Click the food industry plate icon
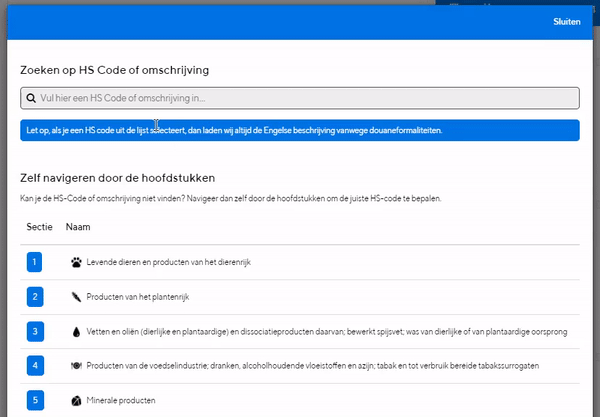This screenshot has height=417, width=600. (76, 366)
